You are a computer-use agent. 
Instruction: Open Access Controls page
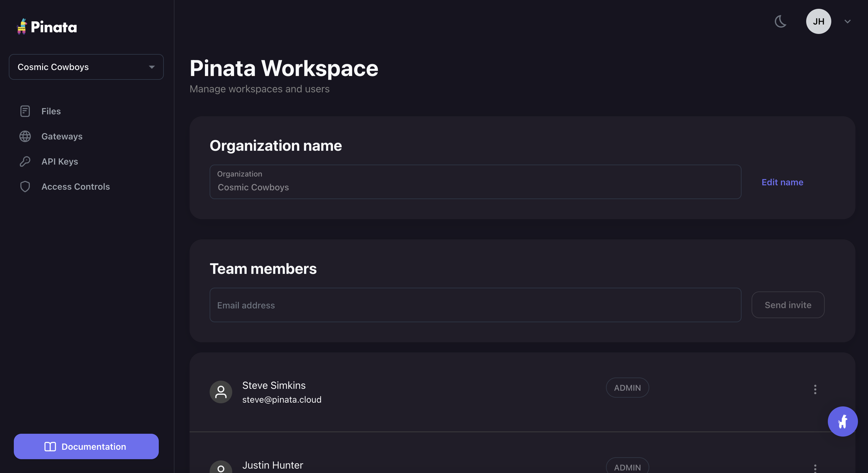coord(76,187)
